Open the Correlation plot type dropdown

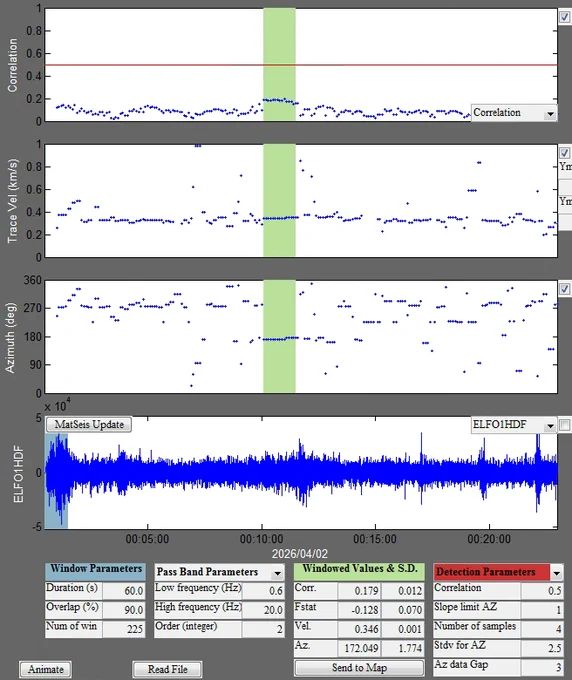point(514,113)
